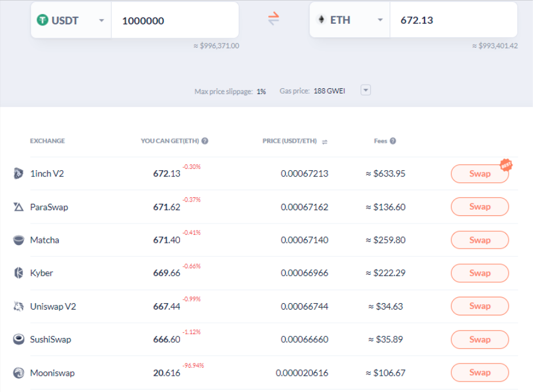The height and width of the screenshot is (392, 533).
Task: Click the BEST badge on 1inch Swap button
Action: (x=506, y=165)
